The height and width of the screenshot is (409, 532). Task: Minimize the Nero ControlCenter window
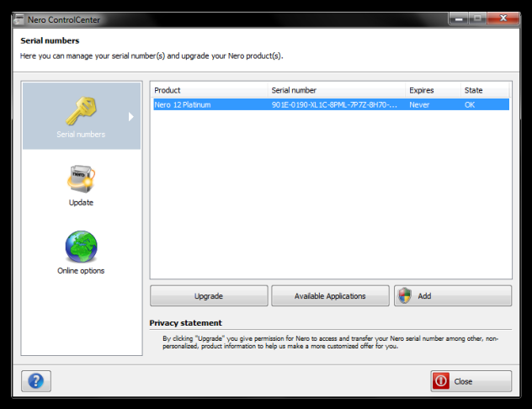coord(459,19)
